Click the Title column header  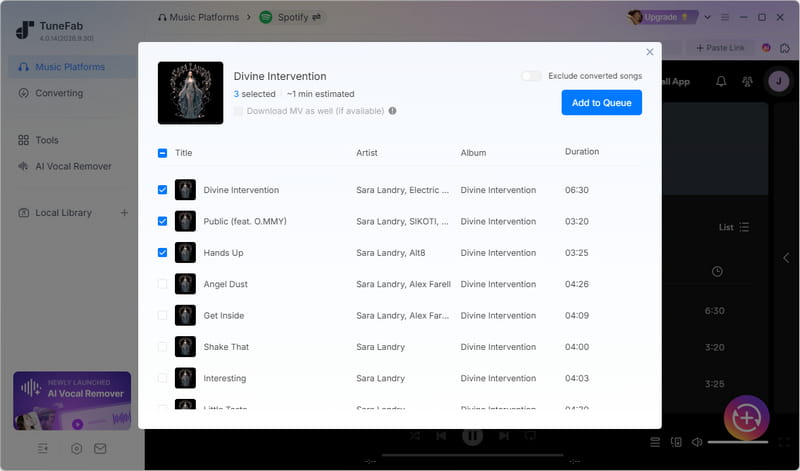pos(184,153)
